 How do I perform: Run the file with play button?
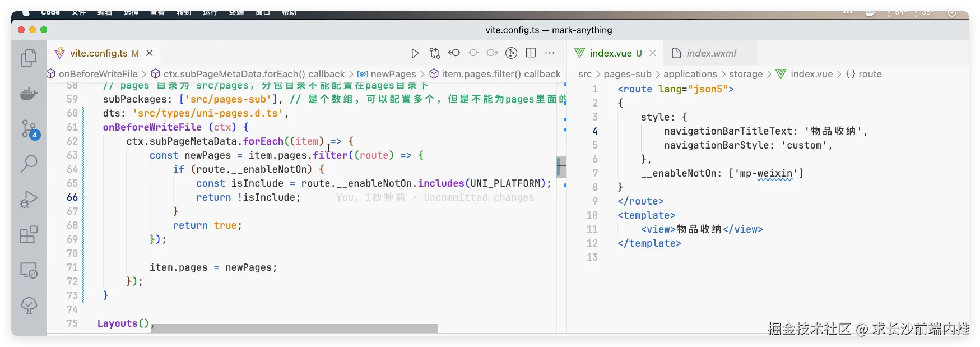415,53
